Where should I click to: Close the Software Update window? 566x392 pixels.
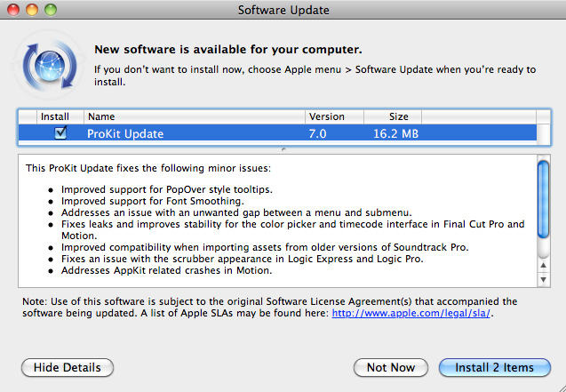(x=13, y=10)
